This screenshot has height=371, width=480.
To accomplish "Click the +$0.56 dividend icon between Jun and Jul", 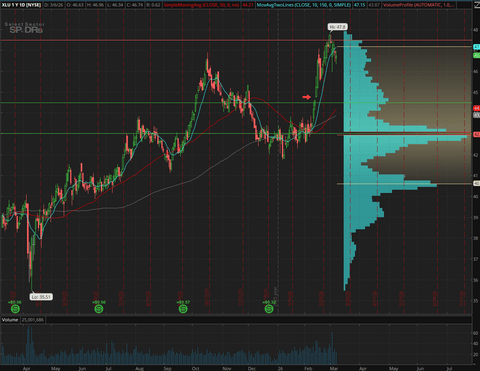I will tap(99, 309).
